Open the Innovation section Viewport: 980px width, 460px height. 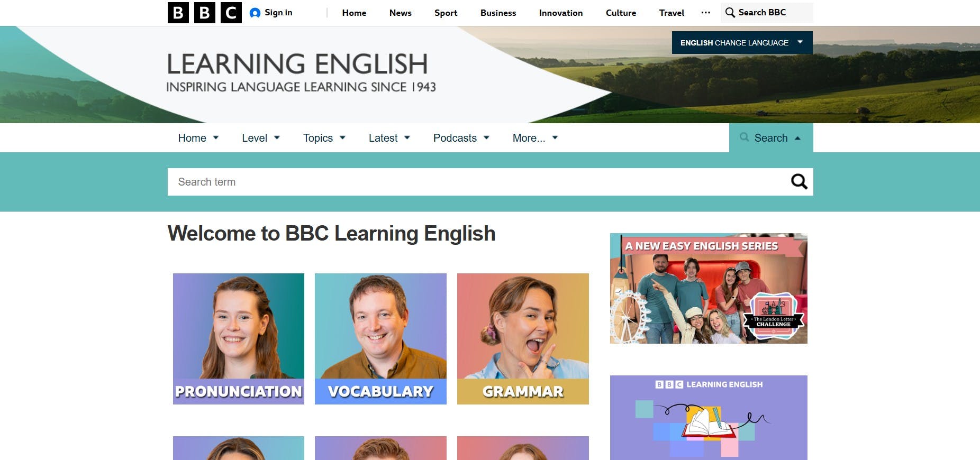[x=560, y=13]
